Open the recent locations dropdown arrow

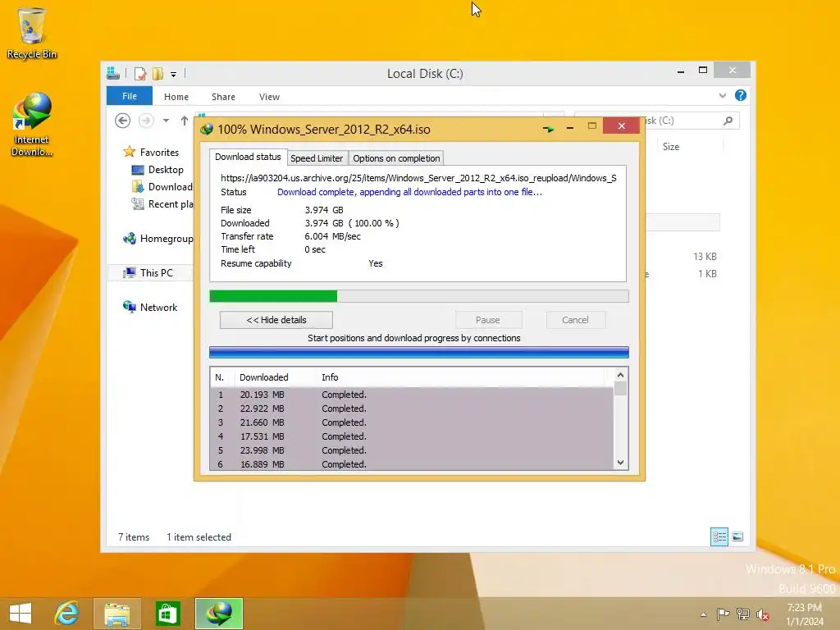166,121
